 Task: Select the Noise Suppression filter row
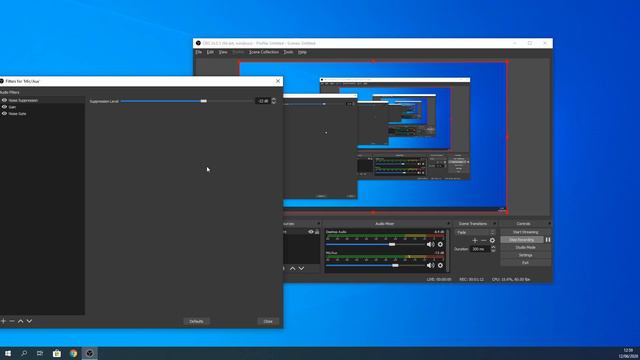point(42,100)
